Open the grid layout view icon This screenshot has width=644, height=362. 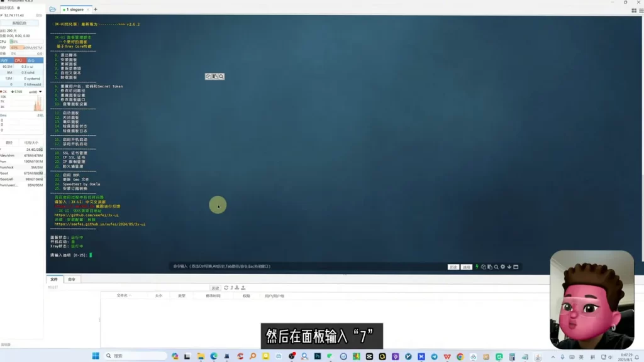click(634, 11)
